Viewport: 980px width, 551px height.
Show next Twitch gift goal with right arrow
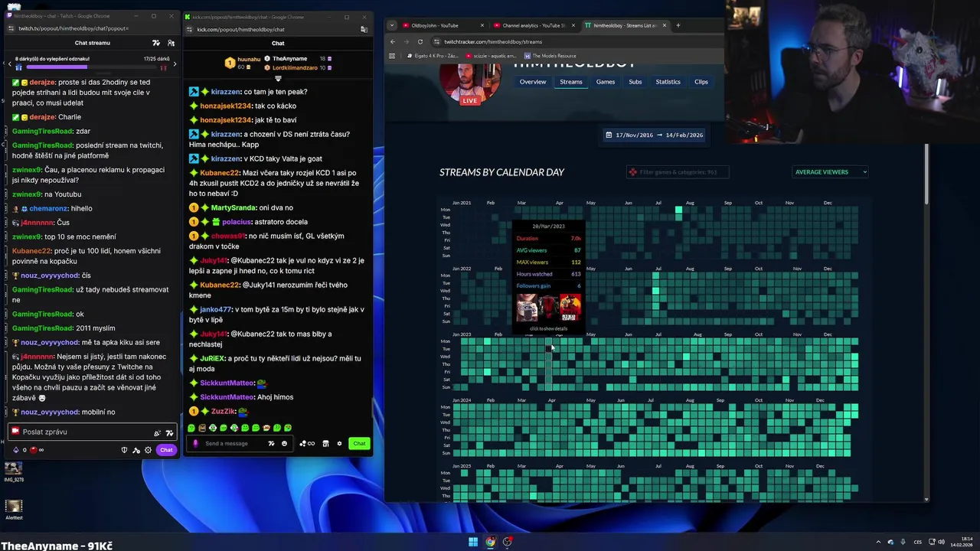click(175, 64)
